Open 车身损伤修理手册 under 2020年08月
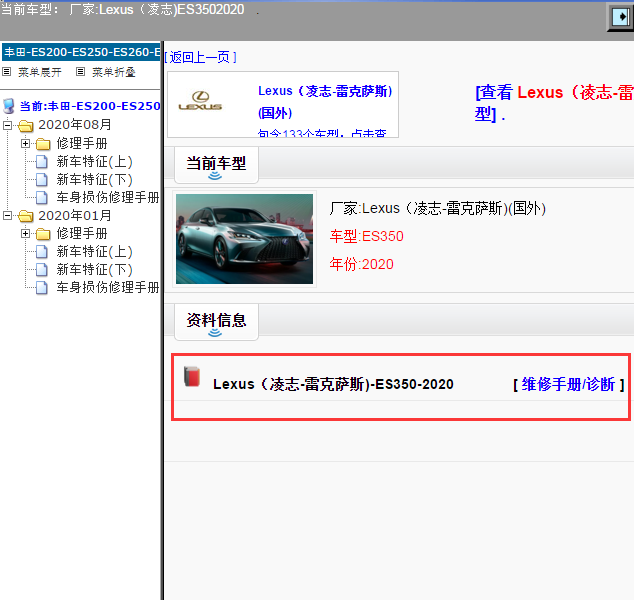634x600 pixels. (108, 197)
